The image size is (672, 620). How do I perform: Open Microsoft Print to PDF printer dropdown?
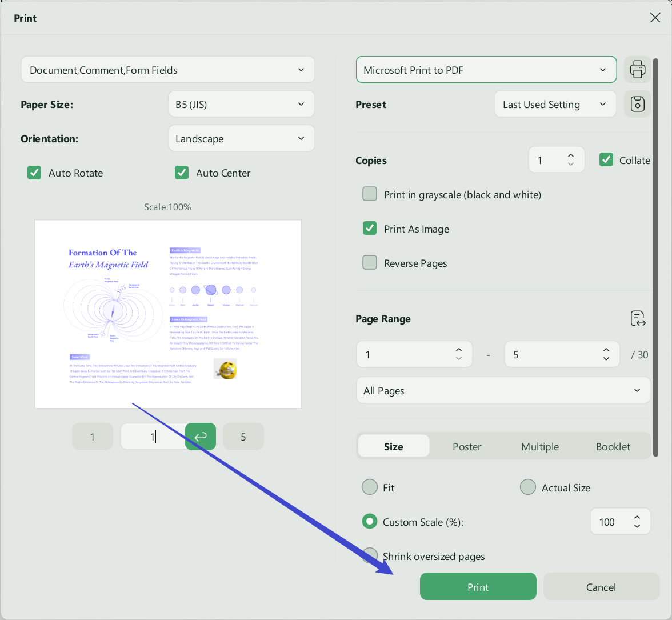point(486,70)
